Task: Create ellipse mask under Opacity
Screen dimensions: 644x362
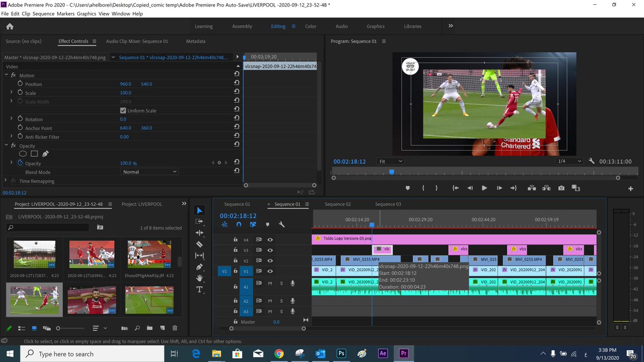Action: tap(23, 154)
